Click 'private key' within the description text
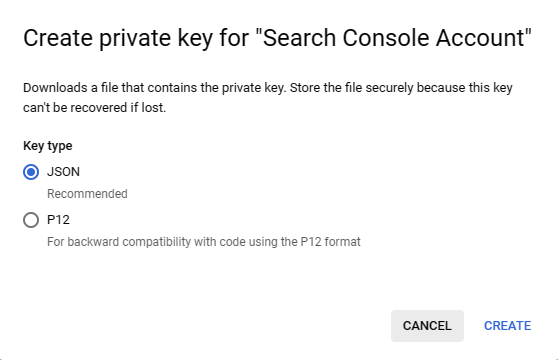Viewport: 558px width, 360px height. (x=254, y=88)
